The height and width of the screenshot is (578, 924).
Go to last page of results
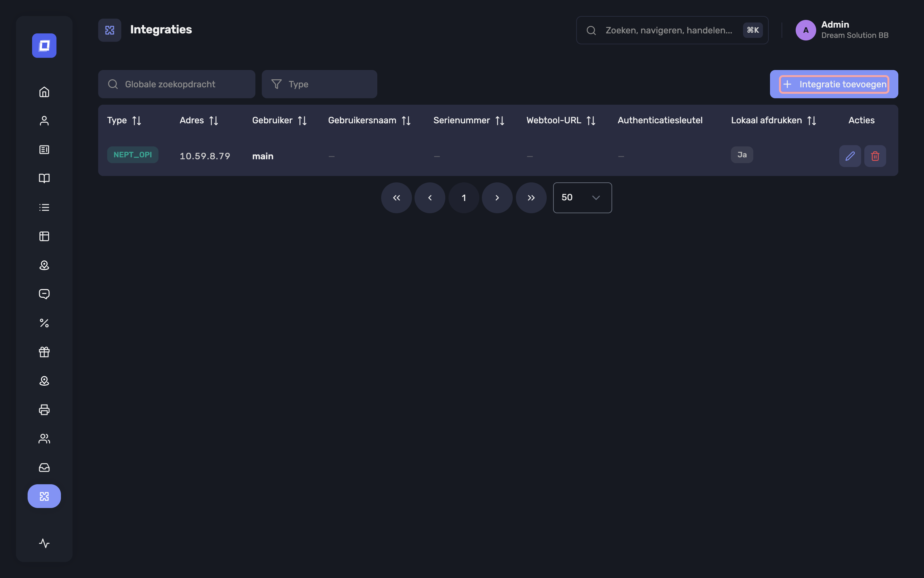[531, 197]
